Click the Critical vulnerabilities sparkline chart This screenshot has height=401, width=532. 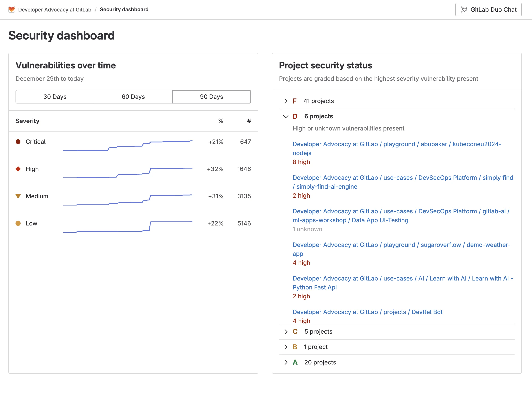coord(128,146)
